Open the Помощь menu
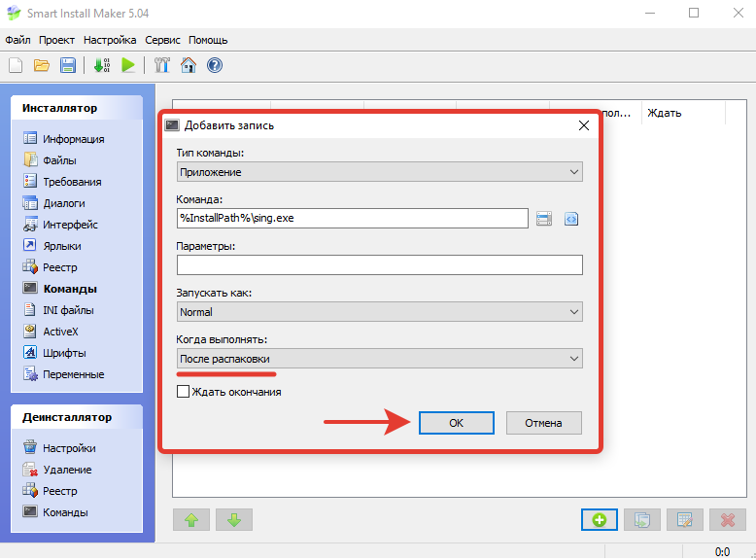 click(x=208, y=40)
